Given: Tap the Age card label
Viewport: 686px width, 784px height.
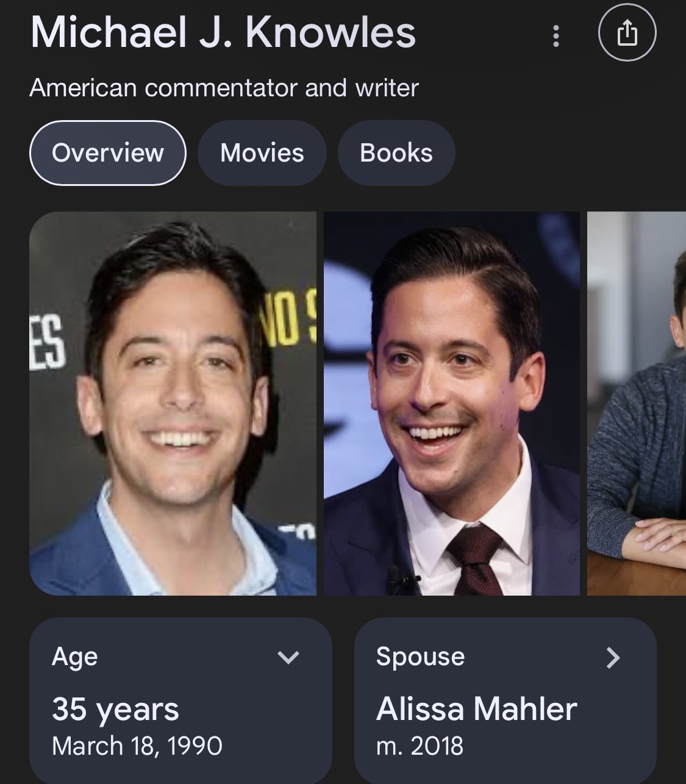Looking at the screenshot, I should [x=74, y=657].
